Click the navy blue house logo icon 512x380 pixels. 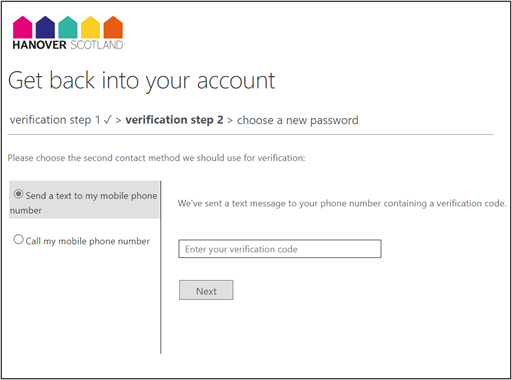(45, 27)
